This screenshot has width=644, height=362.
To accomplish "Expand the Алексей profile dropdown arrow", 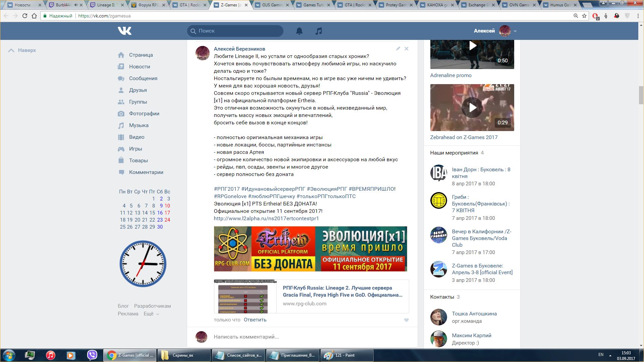I will point(515,31).
